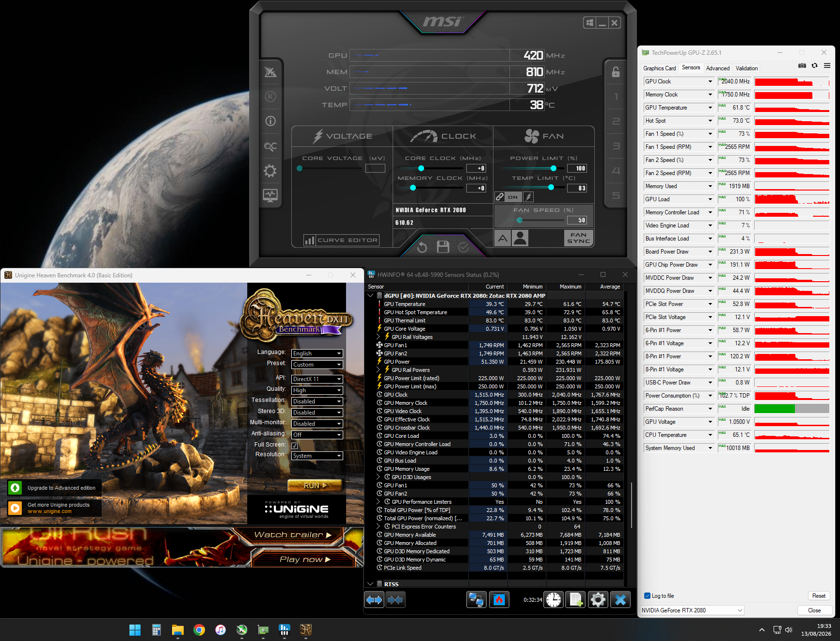Save Afterburner settings with floppy icon

click(443, 247)
